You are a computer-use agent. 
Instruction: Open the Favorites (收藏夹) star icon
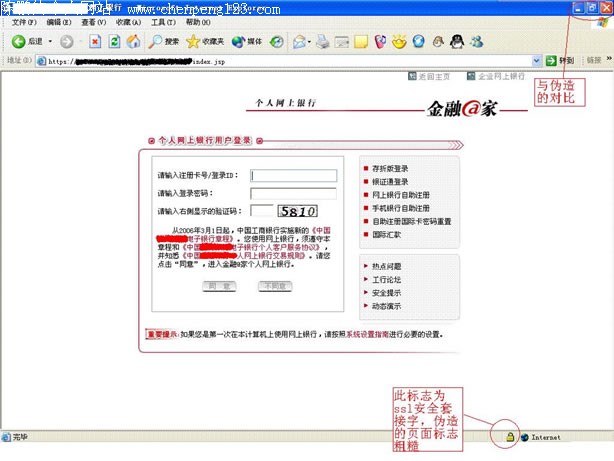click(194, 41)
